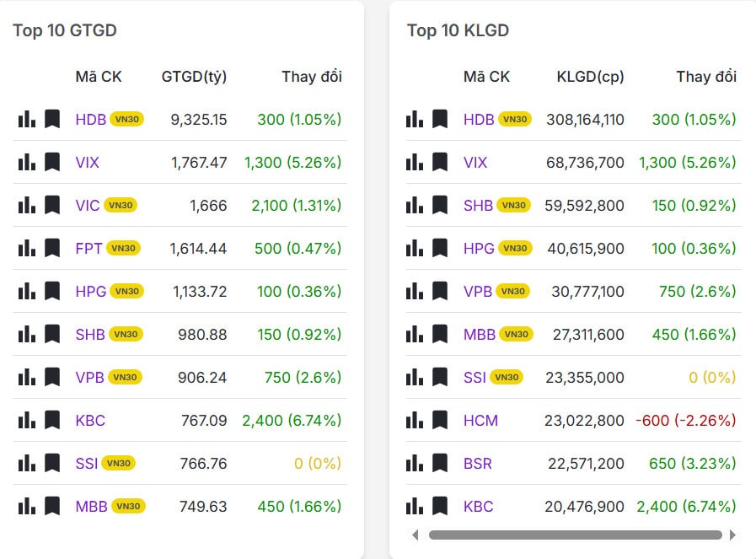Open chart icon for SHB in KLGD list
This screenshot has width=756, height=559.
click(415, 205)
